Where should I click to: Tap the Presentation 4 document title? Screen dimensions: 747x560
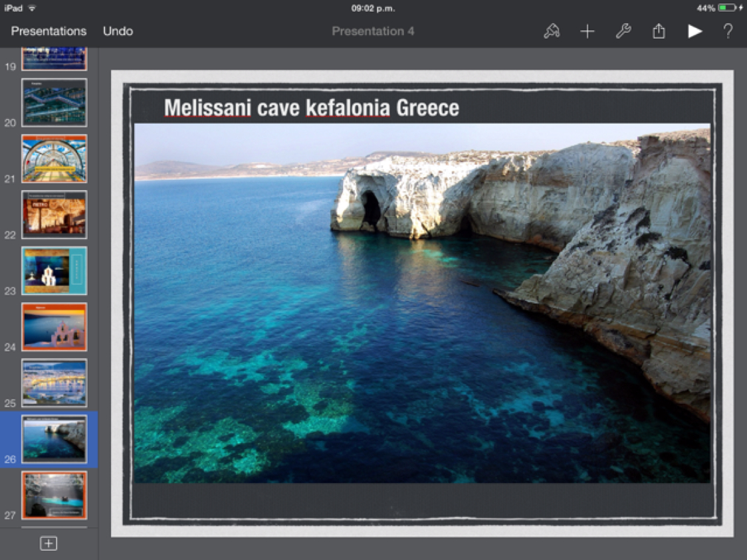point(373,31)
